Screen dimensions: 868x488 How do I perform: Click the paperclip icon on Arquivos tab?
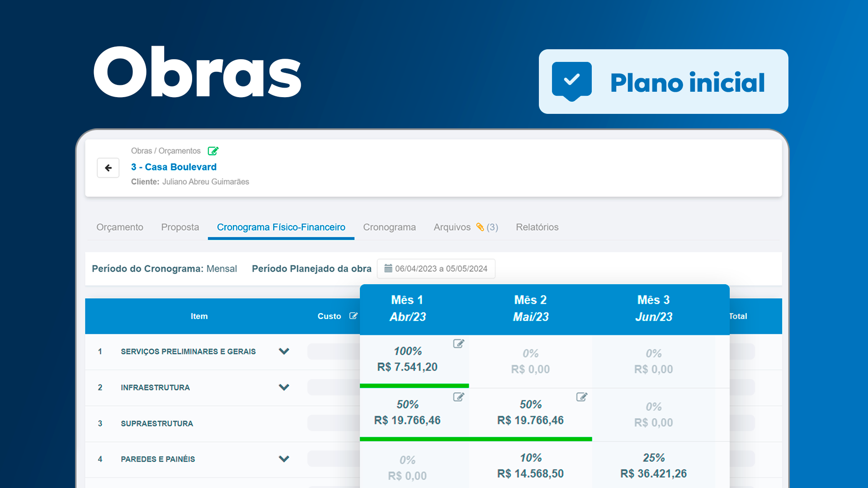click(480, 227)
